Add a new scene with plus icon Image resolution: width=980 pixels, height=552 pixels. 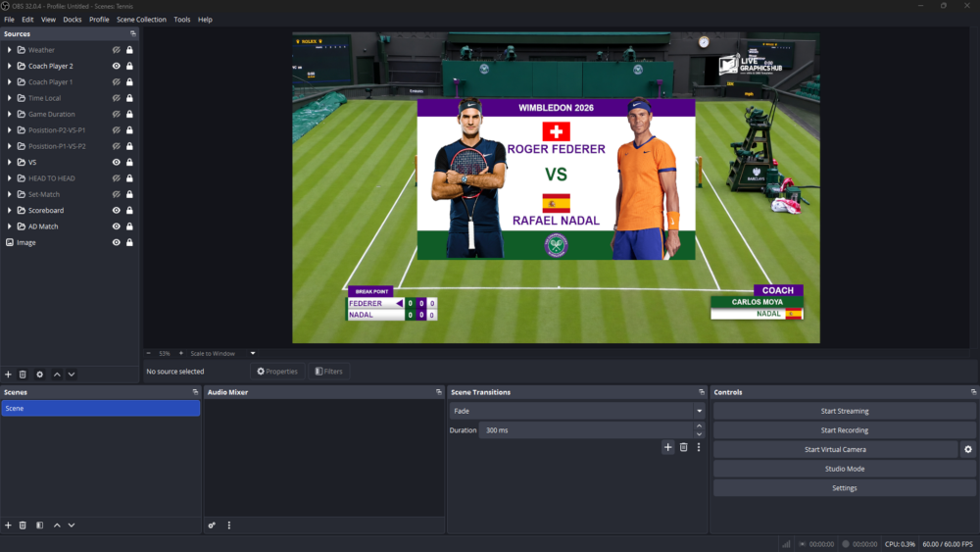point(8,526)
